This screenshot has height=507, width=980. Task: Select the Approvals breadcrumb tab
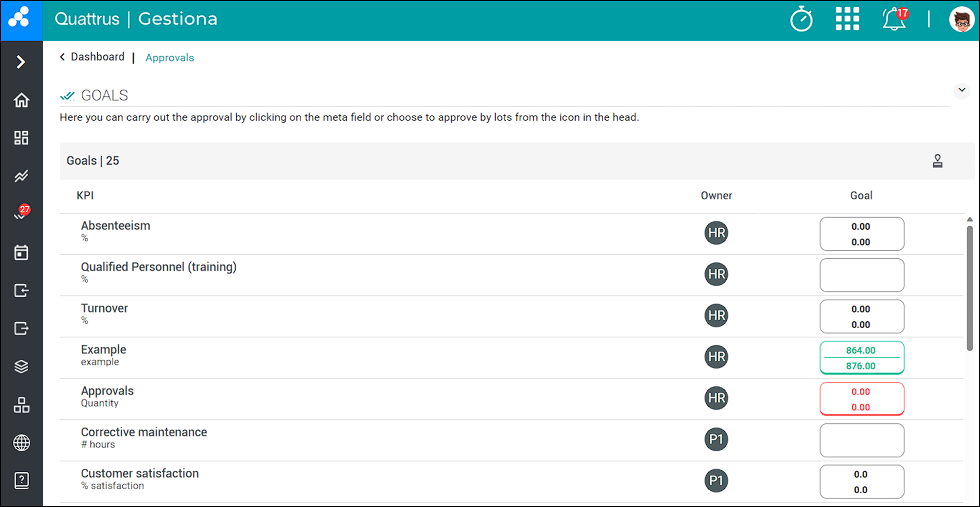[170, 58]
